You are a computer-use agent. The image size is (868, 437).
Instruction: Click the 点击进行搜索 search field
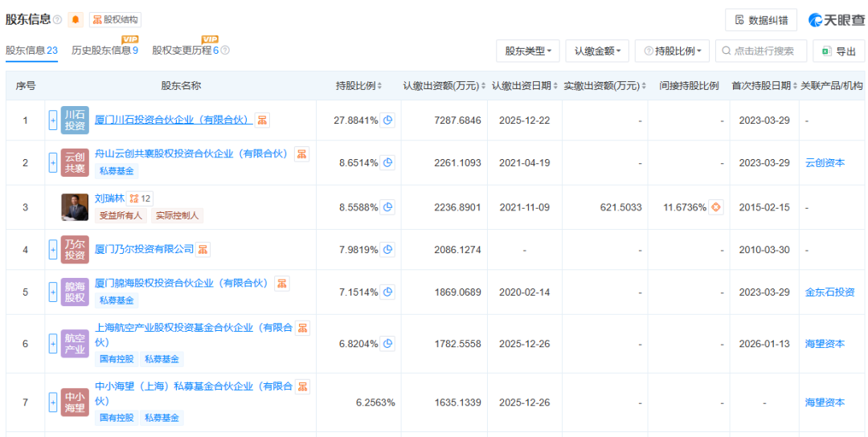pos(761,51)
